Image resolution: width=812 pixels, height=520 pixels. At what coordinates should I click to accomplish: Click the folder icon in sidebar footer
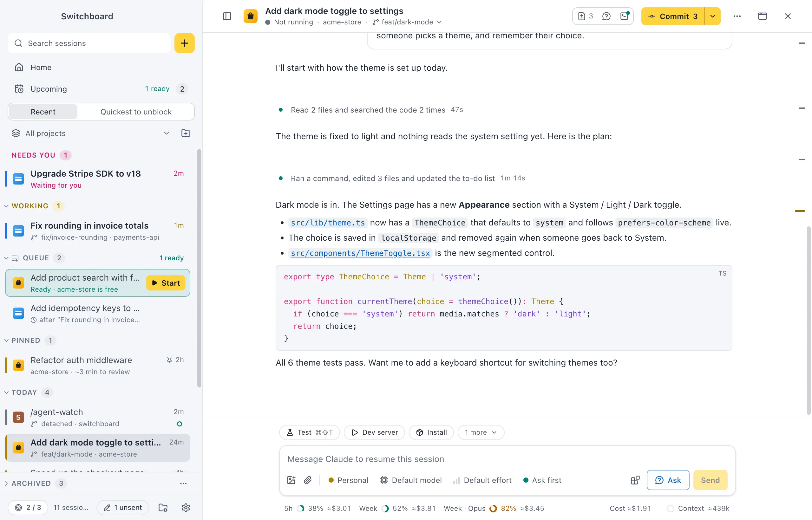click(163, 508)
